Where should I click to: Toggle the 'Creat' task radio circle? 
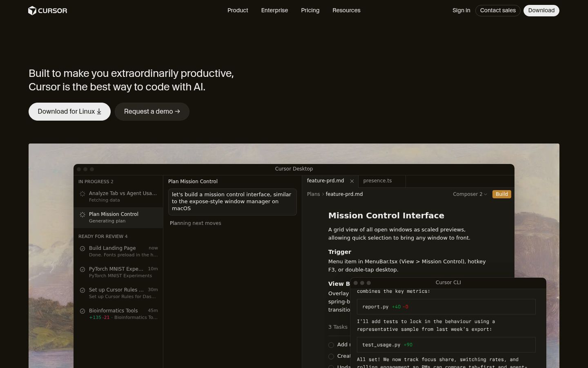click(x=331, y=357)
